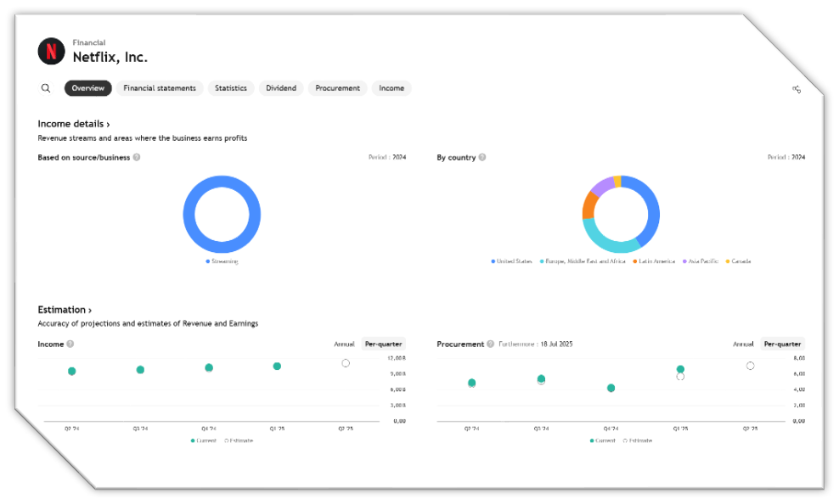Click Income chart Q1 '25 data point
Viewport: 839px width, 504px height.
277,366
